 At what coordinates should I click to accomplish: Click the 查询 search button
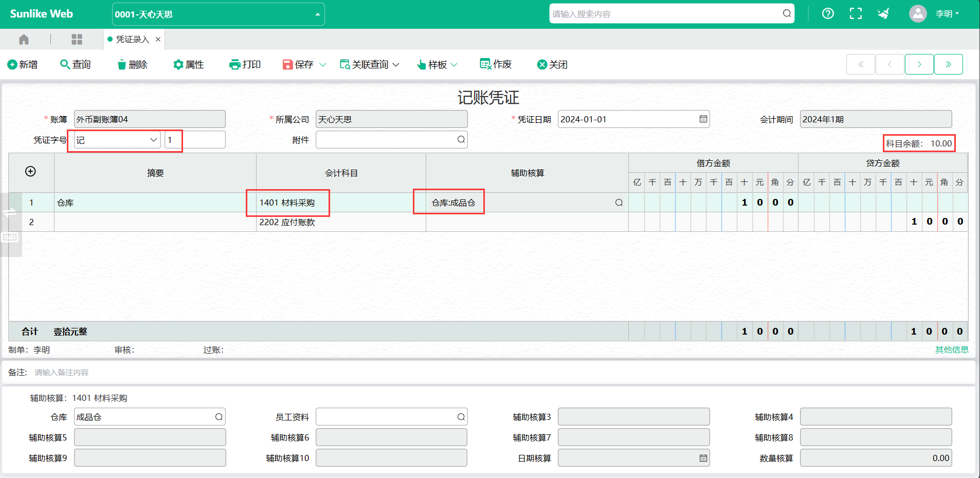(76, 65)
